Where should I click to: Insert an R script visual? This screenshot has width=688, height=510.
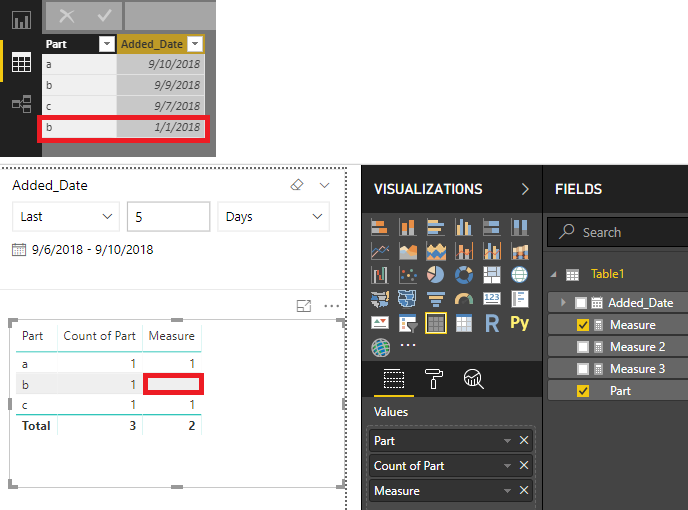pyautogui.click(x=491, y=323)
